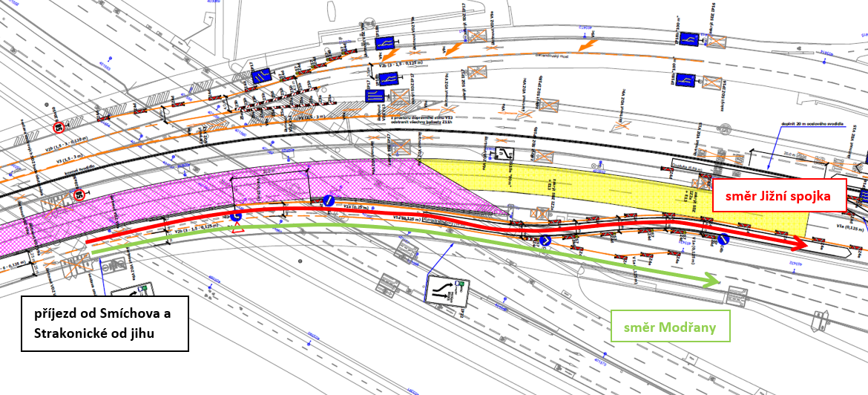This screenshot has height=395, width=868.
Task: Select the blue striped sign left of the hatched road marking
Action: pos(375,97)
